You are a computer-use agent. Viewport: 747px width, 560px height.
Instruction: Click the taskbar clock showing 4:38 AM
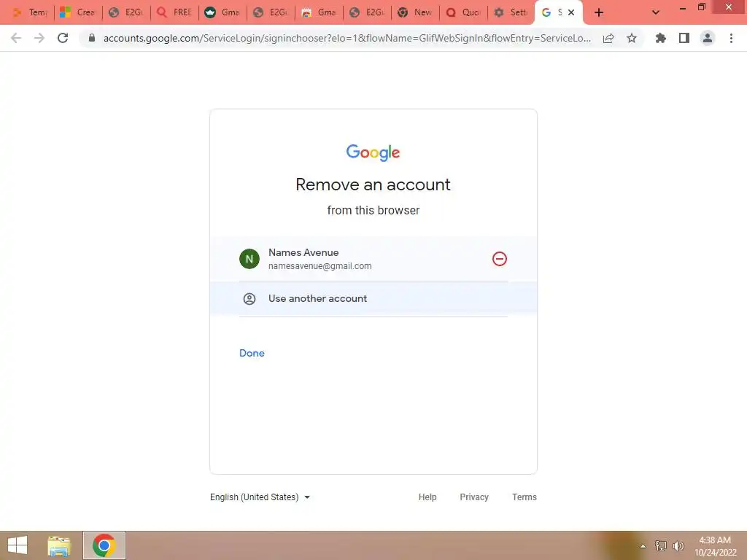pyautogui.click(x=715, y=546)
